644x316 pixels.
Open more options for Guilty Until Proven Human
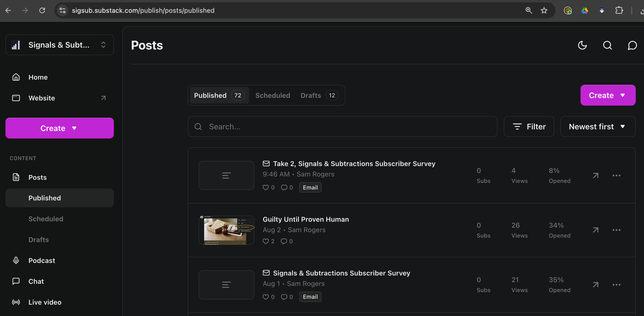[617, 230]
